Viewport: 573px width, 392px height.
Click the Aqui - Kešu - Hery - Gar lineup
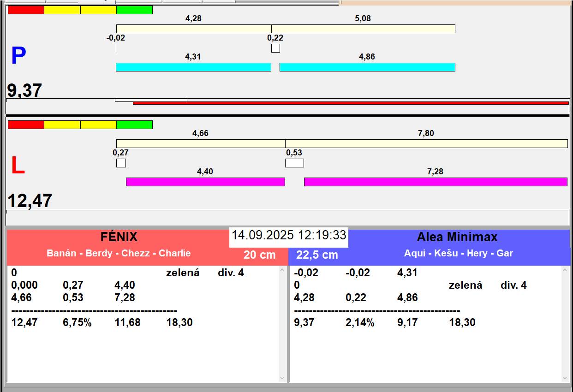459,253
